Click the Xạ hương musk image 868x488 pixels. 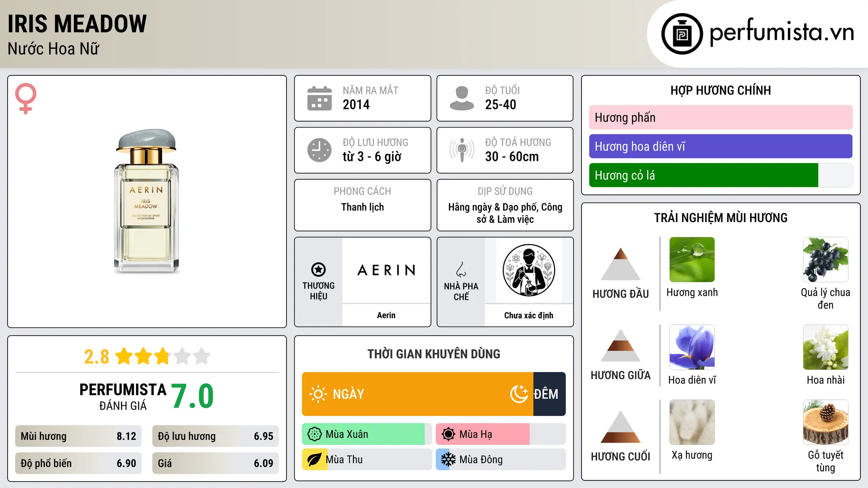(x=692, y=422)
